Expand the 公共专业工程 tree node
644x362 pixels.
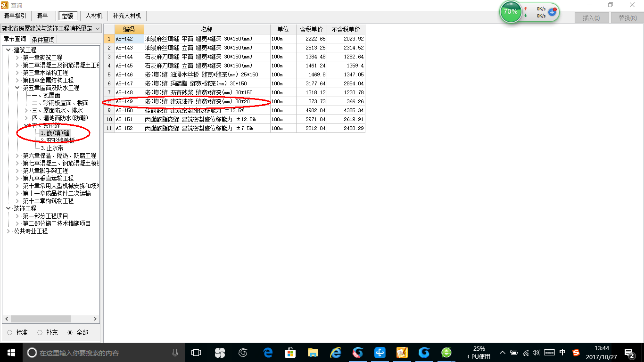8,231
